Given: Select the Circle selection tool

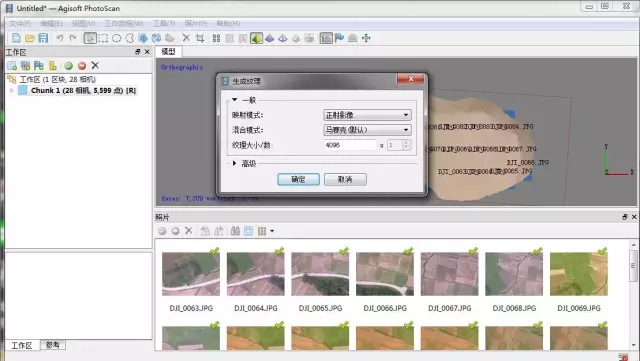Looking at the screenshot, I should tap(116, 38).
